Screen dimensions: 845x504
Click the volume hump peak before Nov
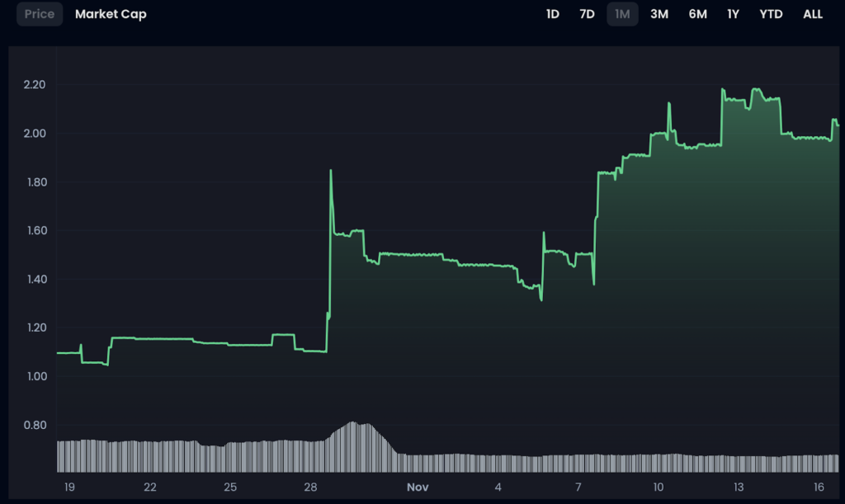(352, 423)
